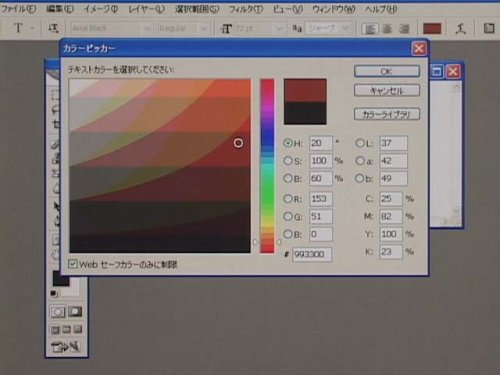Open カラーライブラリ button
The image size is (500, 375).
(387, 114)
